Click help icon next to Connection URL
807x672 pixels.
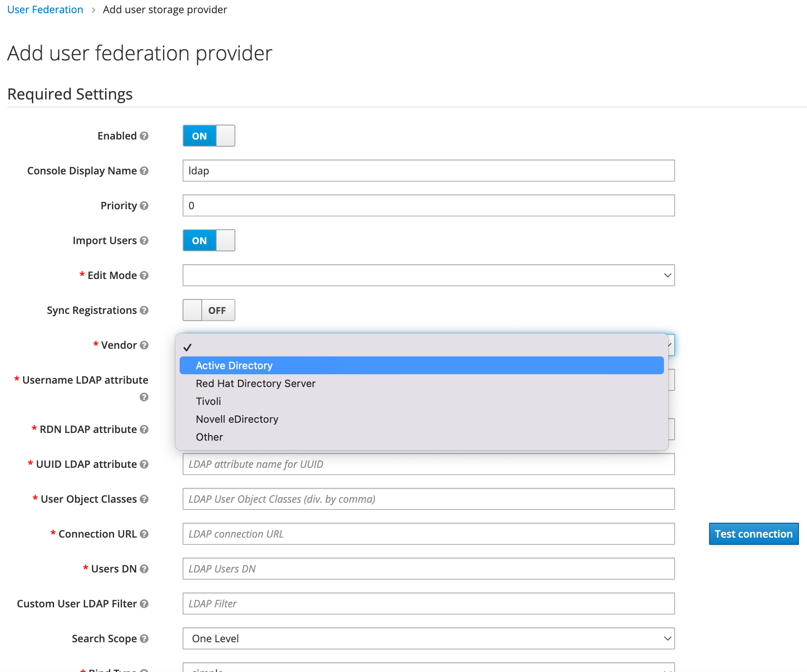[x=144, y=534]
